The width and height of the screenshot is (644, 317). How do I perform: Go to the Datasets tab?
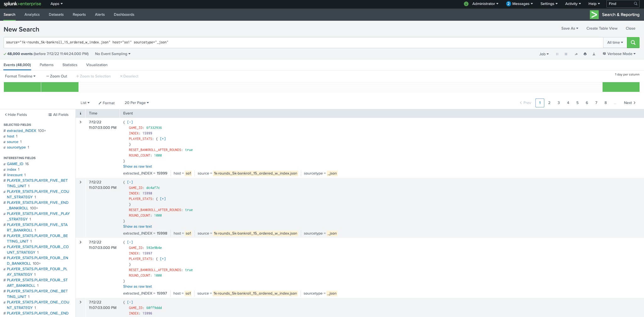(x=56, y=14)
